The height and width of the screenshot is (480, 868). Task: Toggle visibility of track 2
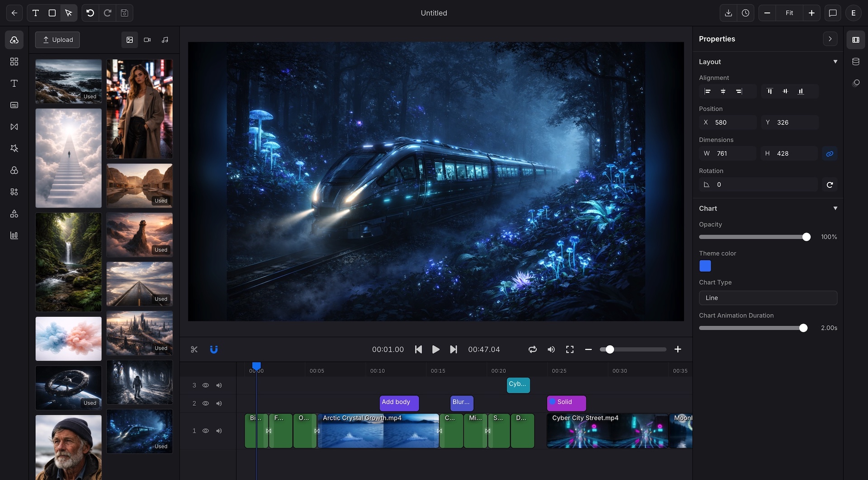206,403
